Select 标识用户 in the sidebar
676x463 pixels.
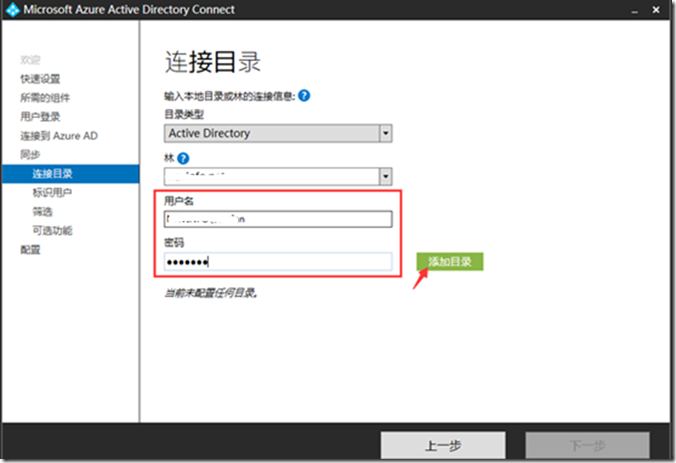(52, 193)
